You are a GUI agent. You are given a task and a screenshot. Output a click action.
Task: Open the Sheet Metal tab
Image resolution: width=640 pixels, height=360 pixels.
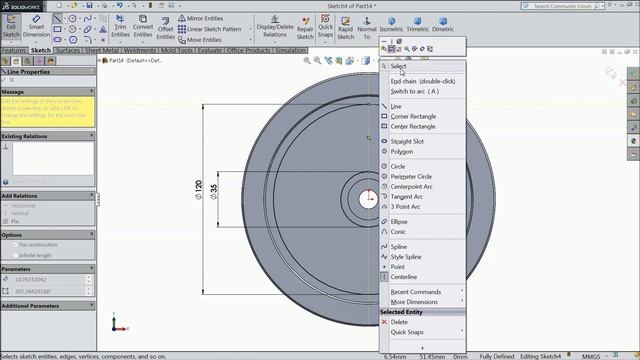[x=101, y=50]
